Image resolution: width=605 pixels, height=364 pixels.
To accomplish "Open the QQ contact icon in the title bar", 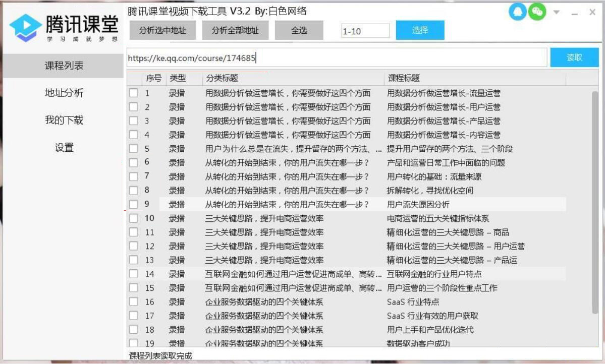I will [518, 12].
